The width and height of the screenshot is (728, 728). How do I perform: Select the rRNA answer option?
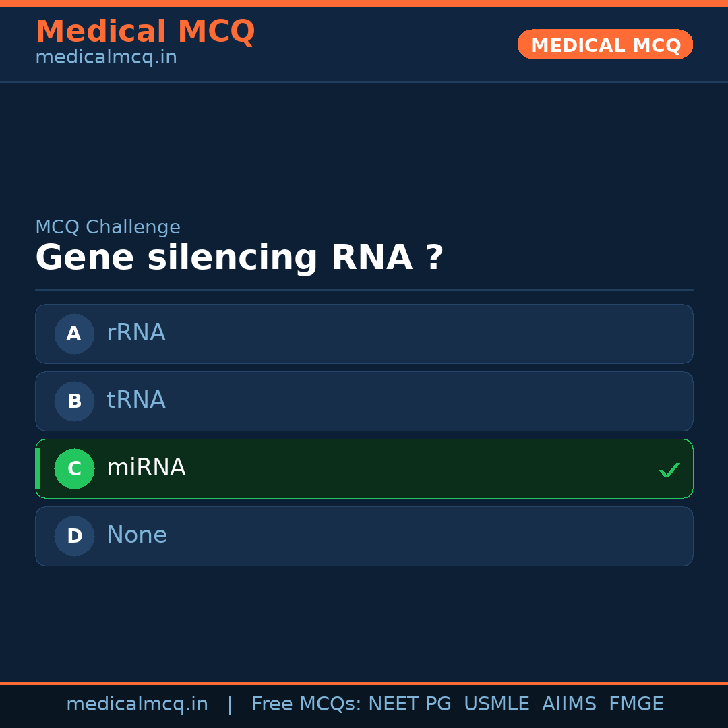[x=364, y=334]
